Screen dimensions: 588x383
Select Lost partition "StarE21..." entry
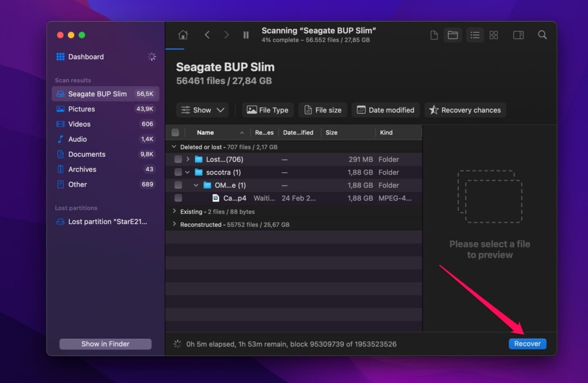[x=106, y=222]
